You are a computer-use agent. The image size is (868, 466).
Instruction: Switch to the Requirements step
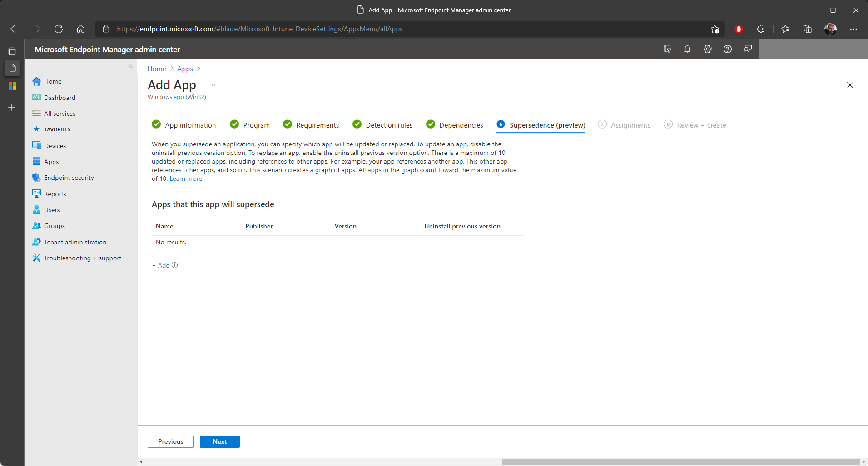click(311, 125)
